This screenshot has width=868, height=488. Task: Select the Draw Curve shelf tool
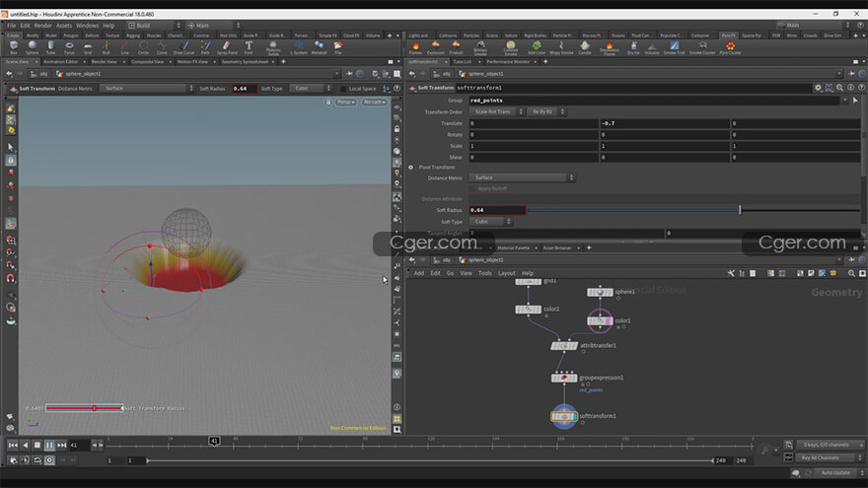tap(183, 47)
